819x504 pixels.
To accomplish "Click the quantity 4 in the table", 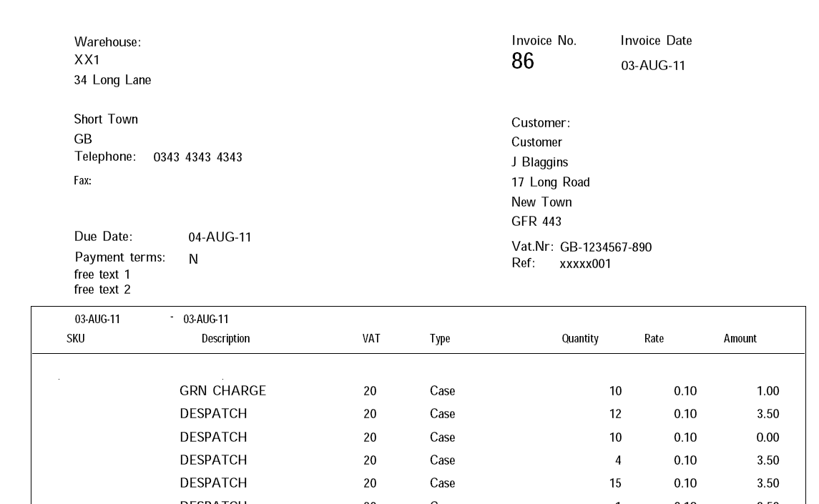I will (619, 460).
